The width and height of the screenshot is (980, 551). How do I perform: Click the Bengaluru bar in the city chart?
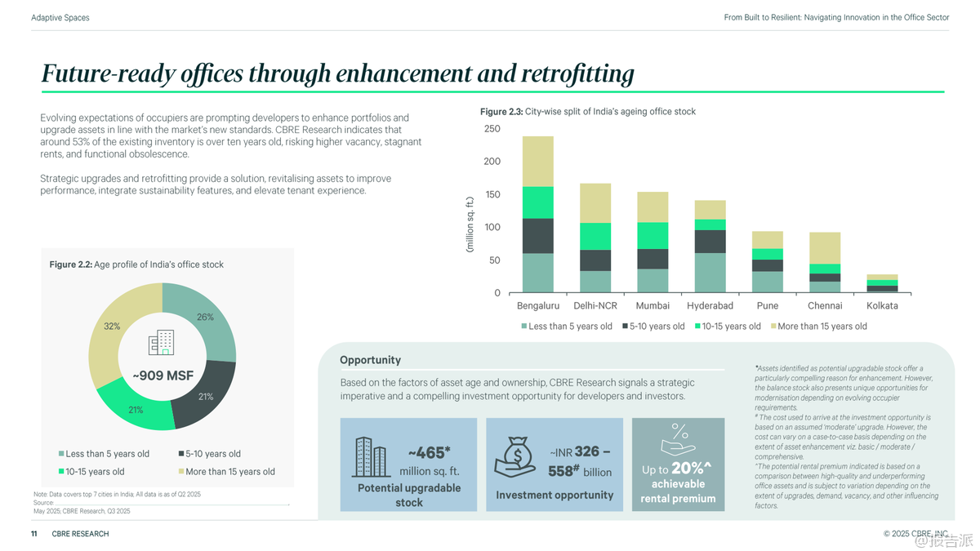[x=537, y=216]
